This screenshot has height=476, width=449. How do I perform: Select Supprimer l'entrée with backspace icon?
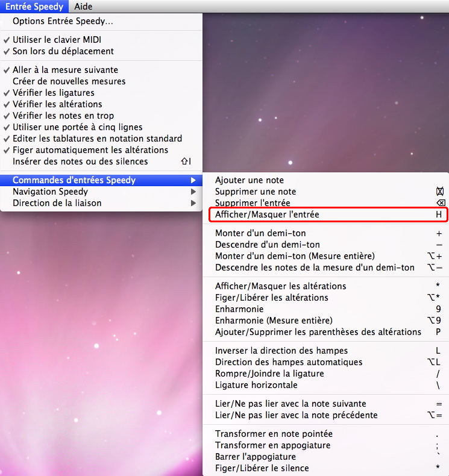click(253, 203)
